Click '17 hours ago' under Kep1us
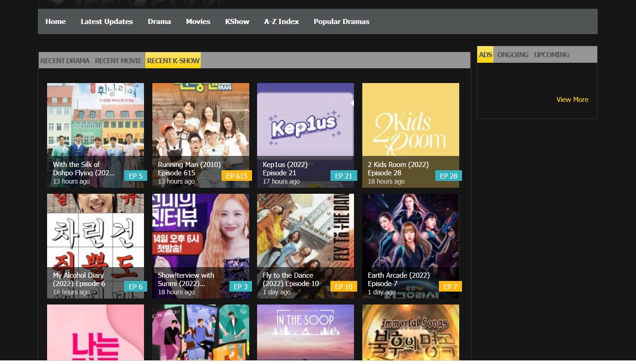 281,182
